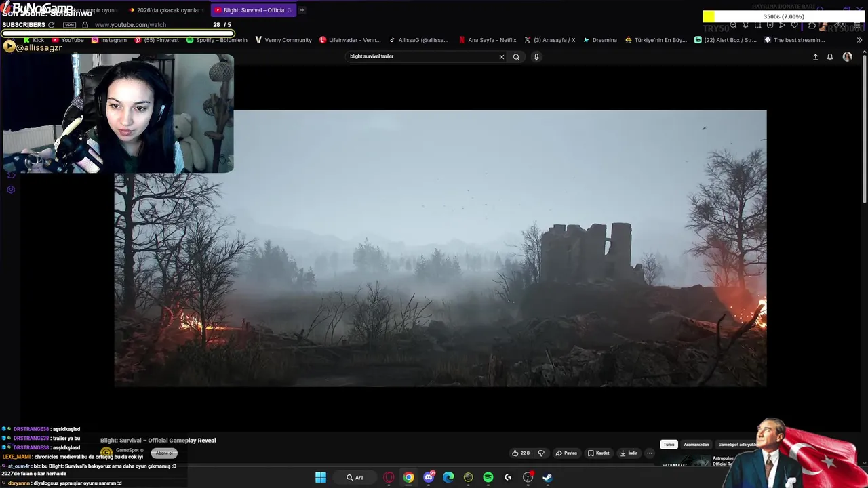The width and height of the screenshot is (868, 488).
Task: Open a new browser tab with plus
Action: tap(302, 10)
